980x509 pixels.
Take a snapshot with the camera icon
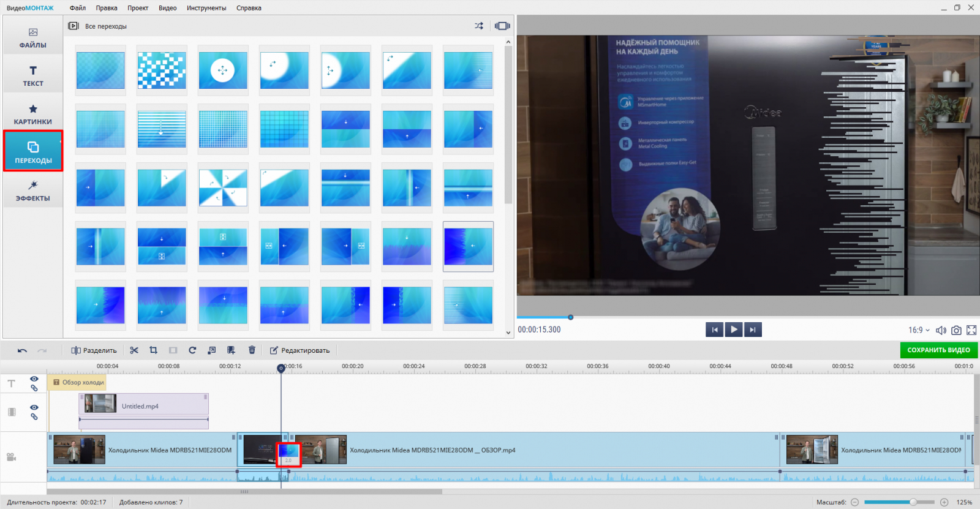point(956,330)
